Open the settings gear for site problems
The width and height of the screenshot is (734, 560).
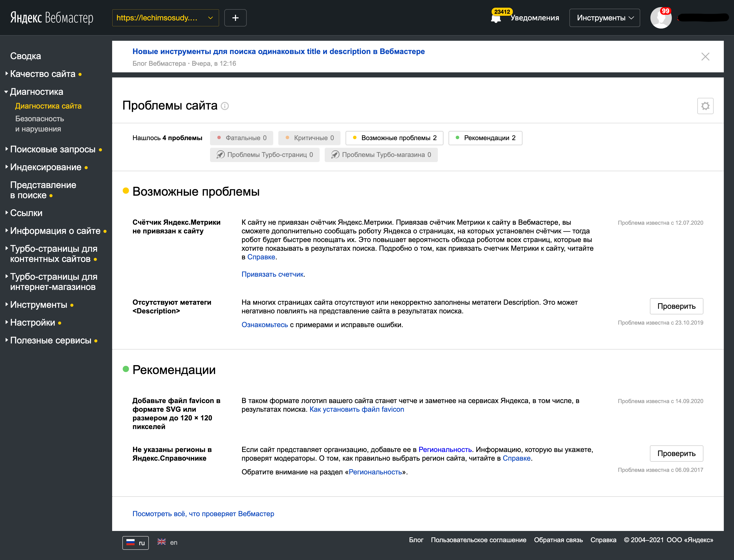(705, 106)
